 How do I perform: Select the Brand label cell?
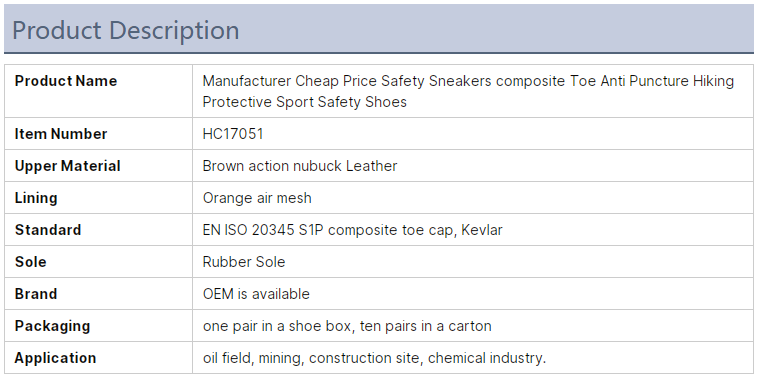click(99, 293)
